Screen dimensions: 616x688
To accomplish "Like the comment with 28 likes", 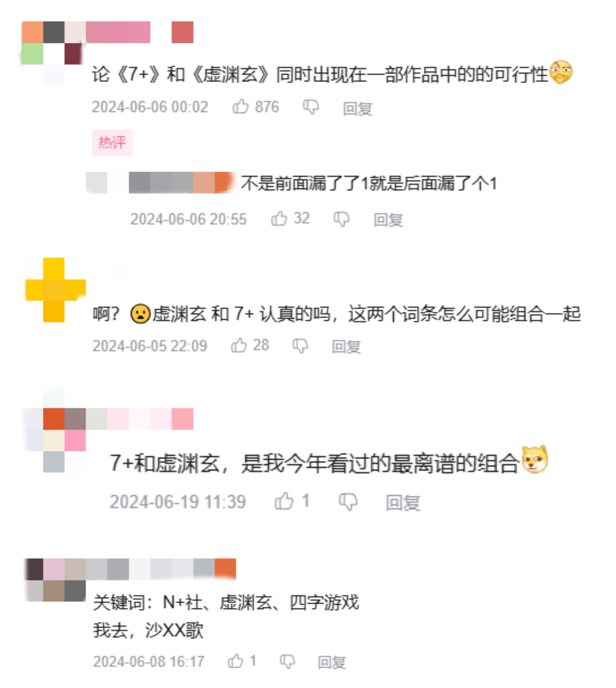I will pyautogui.click(x=239, y=345).
